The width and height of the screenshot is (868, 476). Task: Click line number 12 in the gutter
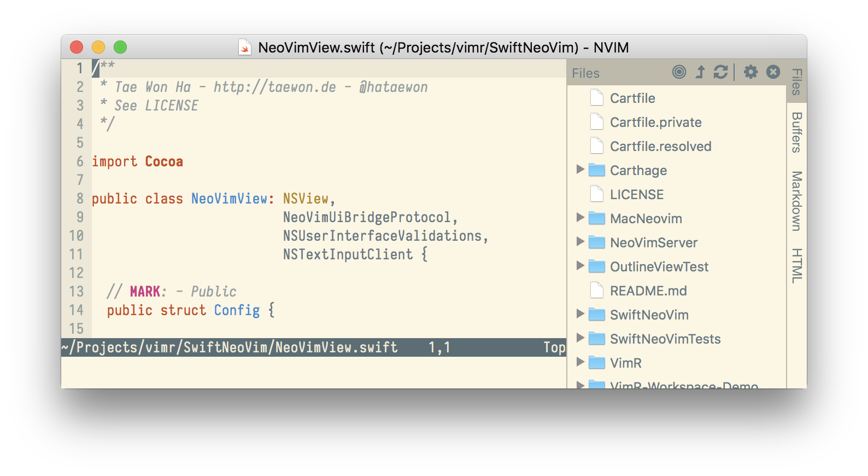point(77,273)
